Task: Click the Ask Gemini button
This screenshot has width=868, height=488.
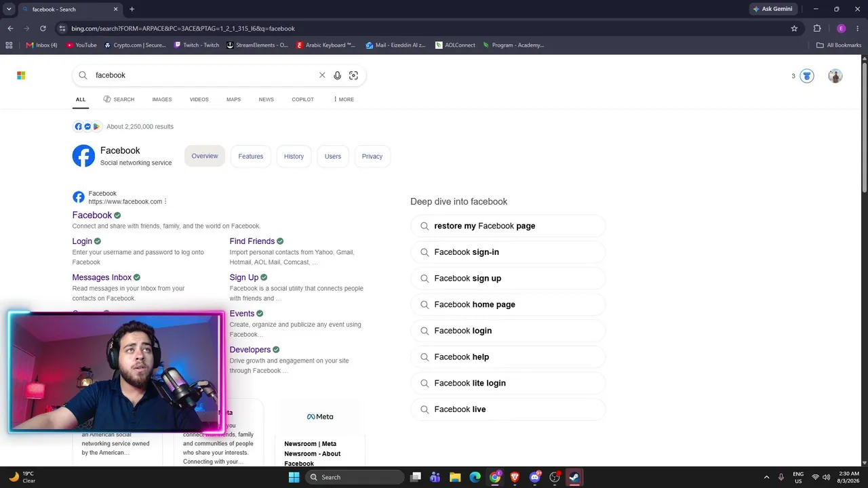Action: 772,9
